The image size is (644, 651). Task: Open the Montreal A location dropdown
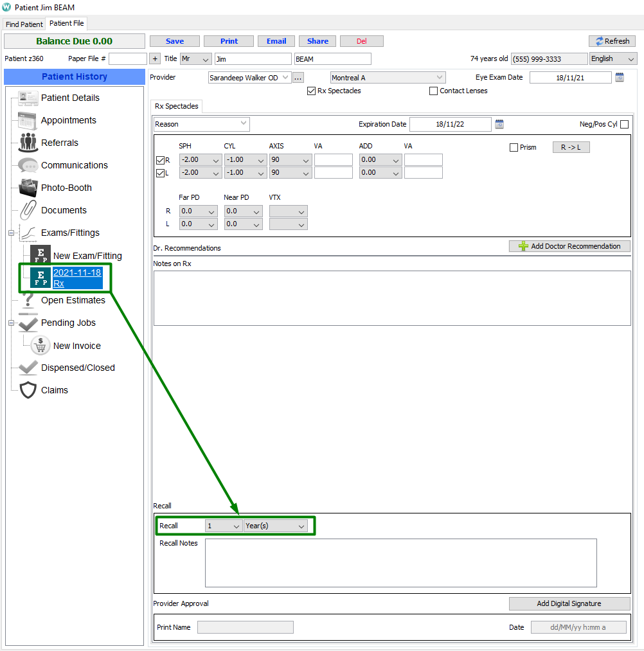(x=388, y=78)
